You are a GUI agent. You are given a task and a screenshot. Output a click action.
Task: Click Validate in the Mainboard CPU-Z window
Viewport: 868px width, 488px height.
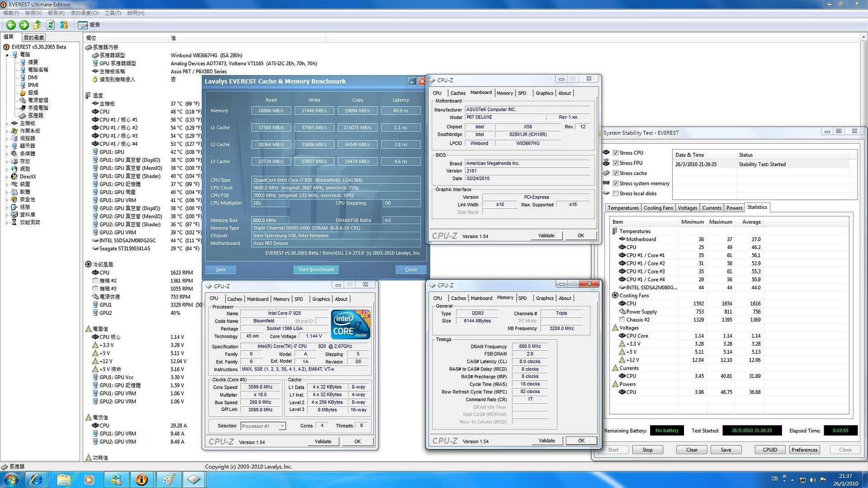[546, 235]
